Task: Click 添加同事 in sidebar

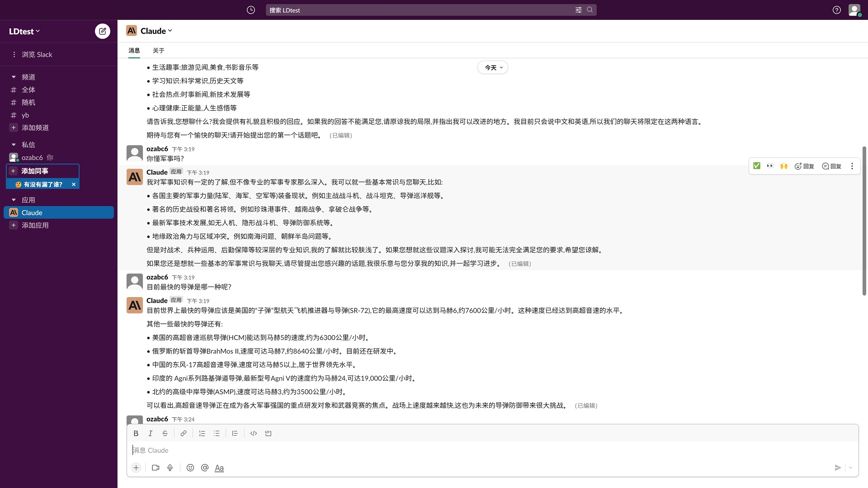Action: (x=42, y=171)
